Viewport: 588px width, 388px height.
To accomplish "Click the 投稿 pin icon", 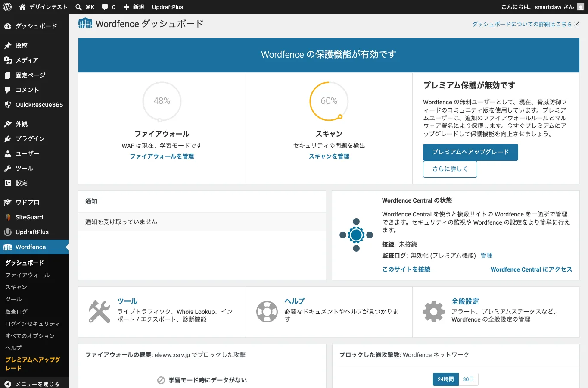I will pyautogui.click(x=8, y=45).
